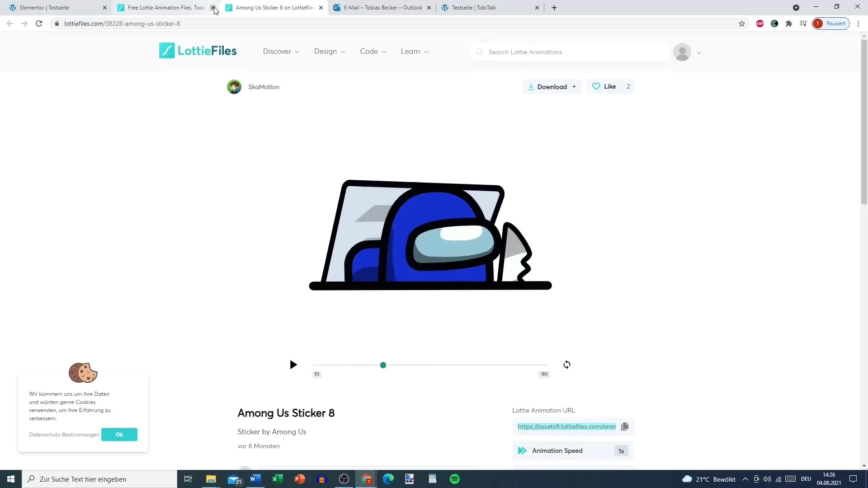This screenshot has width=868, height=488.
Task: Expand the Learn menu
Action: click(415, 52)
